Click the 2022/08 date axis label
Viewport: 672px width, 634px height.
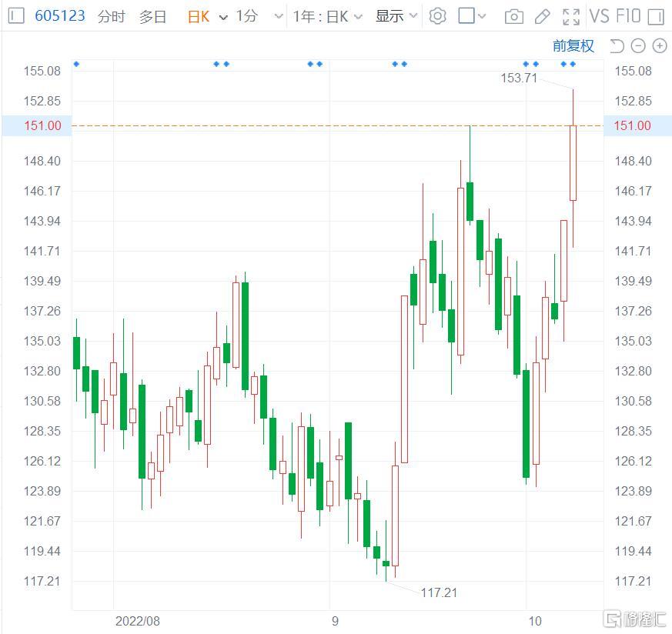[x=138, y=621]
